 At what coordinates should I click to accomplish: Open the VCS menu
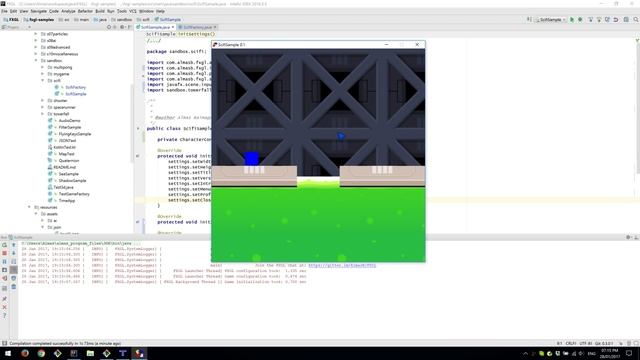pyautogui.click(x=133, y=11)
